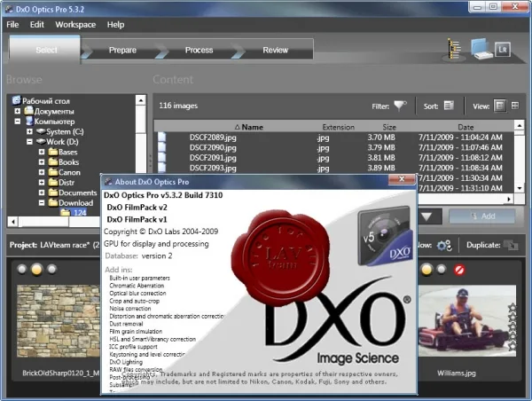Select the 124 subfolder
This screenshot has height=401, width=532.
coord(80,213)
